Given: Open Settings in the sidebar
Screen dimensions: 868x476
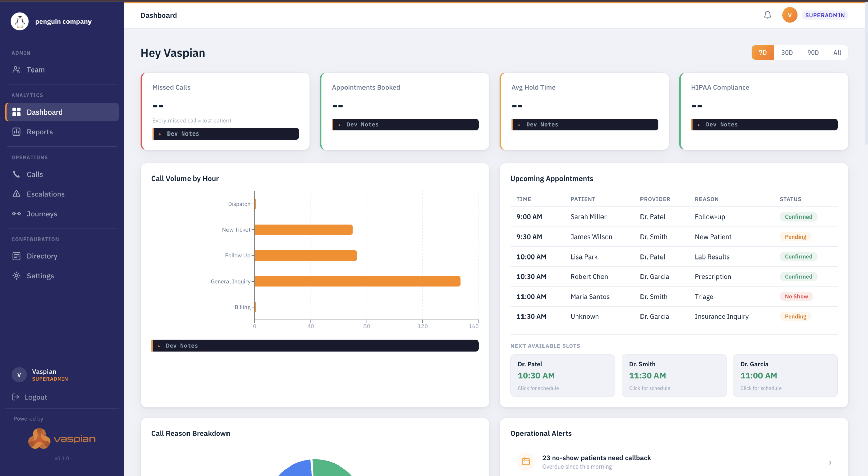Looking at the screenshot, I should click(62, 276).
